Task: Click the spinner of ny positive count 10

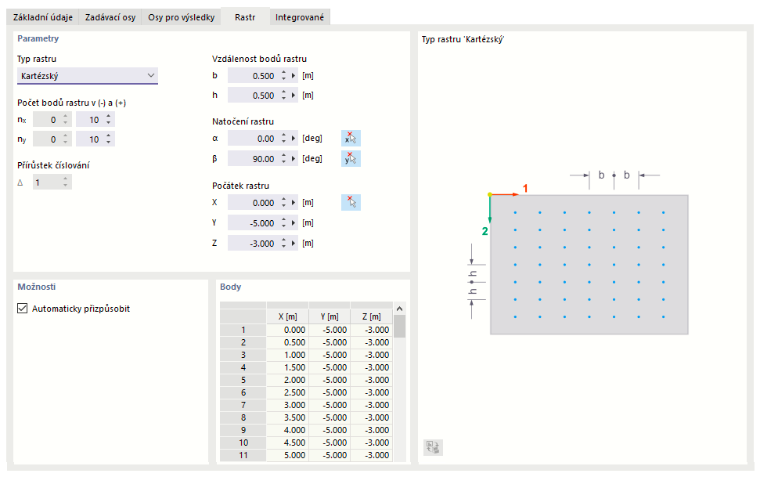Action: (109, 139)
